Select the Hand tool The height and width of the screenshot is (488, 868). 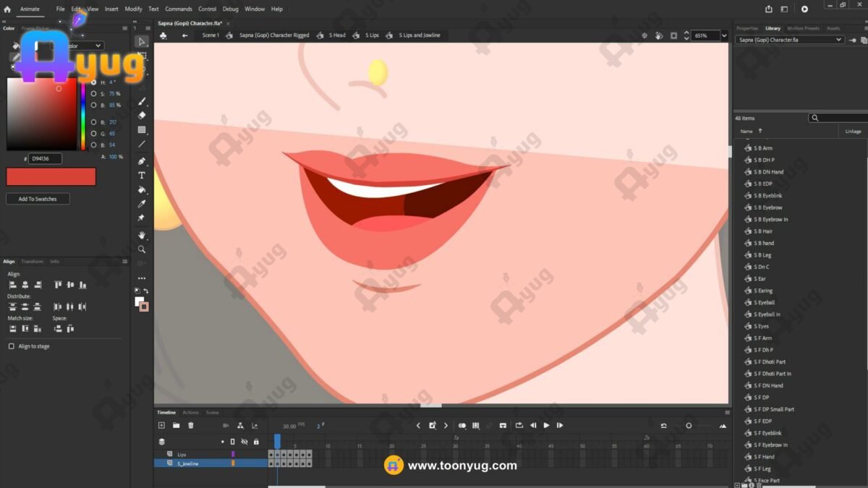tap(142, 235)
